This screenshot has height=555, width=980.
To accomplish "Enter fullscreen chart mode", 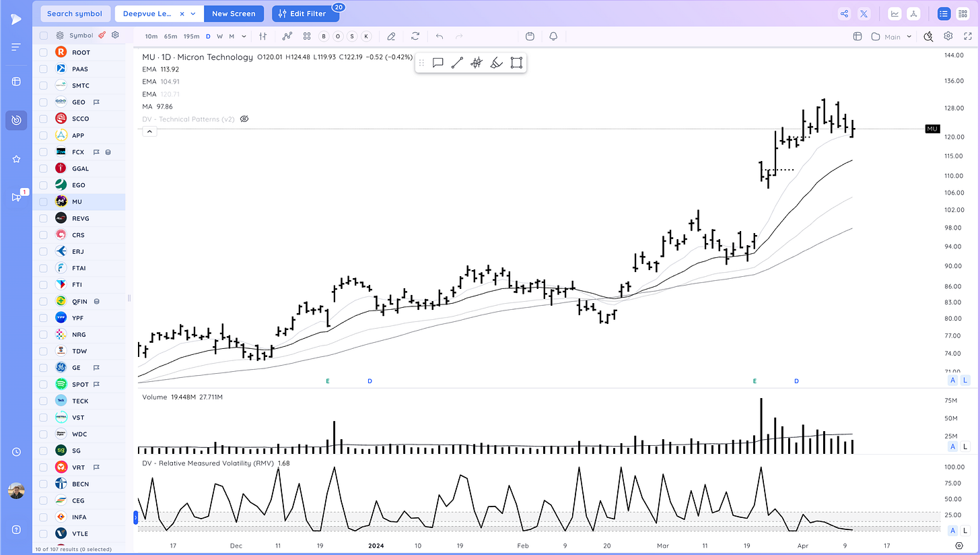I will 968,36.
